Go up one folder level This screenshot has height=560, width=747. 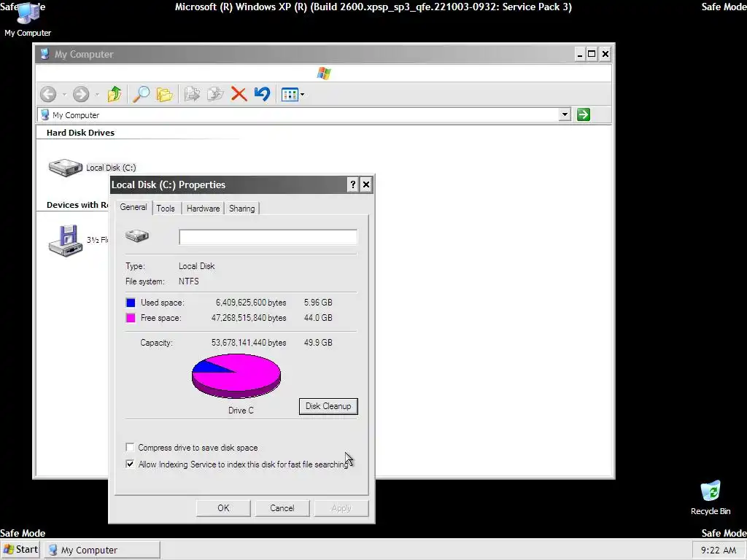(x=115, y=94)
